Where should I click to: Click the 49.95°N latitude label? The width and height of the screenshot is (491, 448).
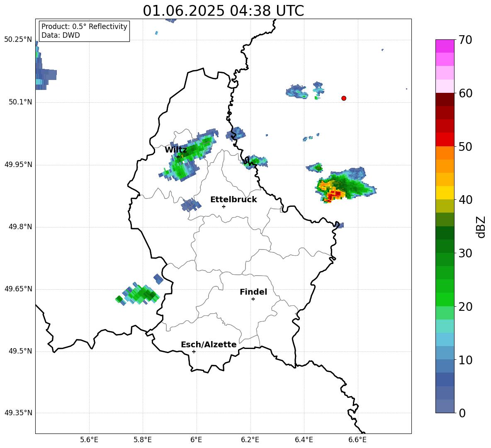pyautogui.click(x=18, y=164)
